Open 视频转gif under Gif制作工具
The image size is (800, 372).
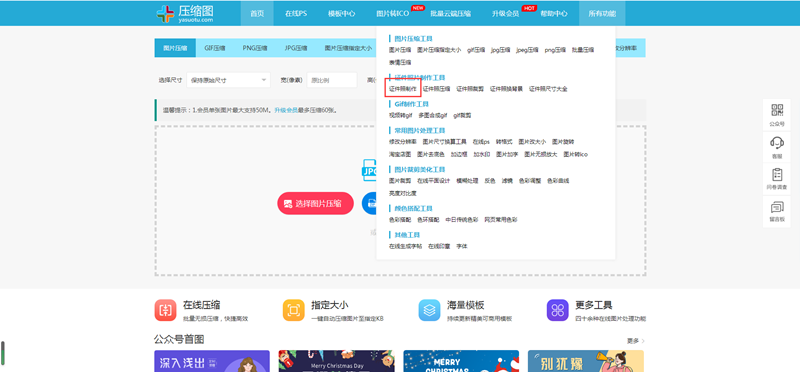[401, 115]
